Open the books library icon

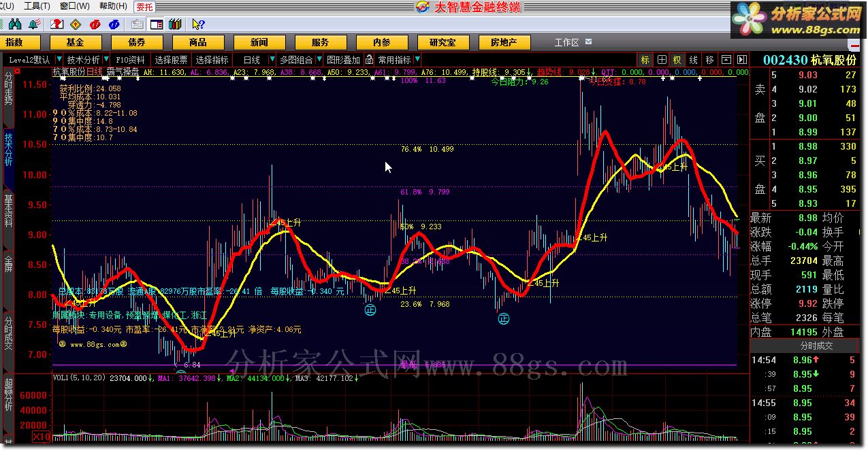point(175,24)
